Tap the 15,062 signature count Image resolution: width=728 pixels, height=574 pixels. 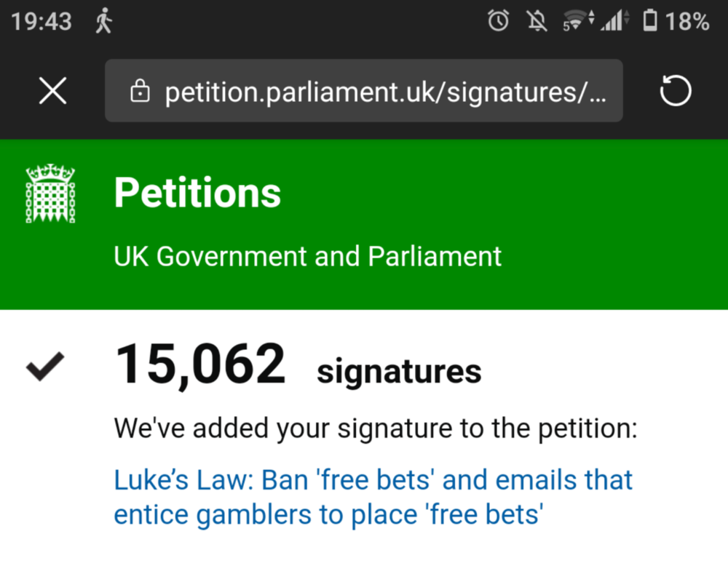pos(200,365)
